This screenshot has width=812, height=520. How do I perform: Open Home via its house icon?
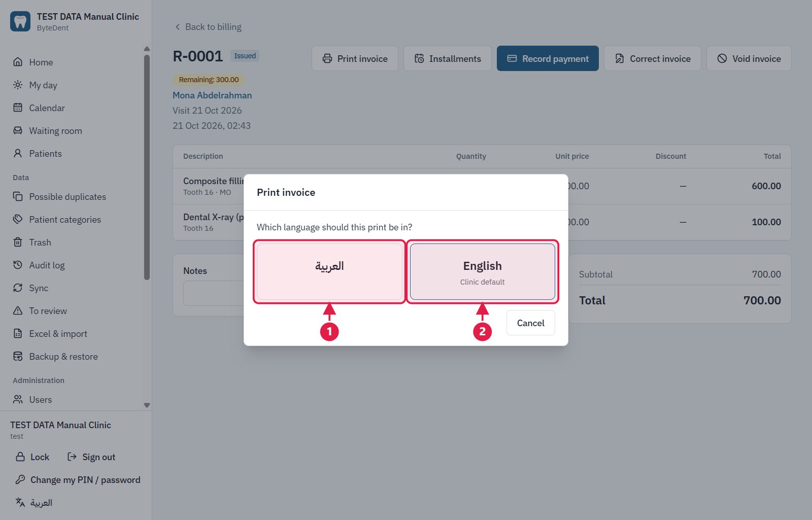pyautogui.click(x=18, y=62)
